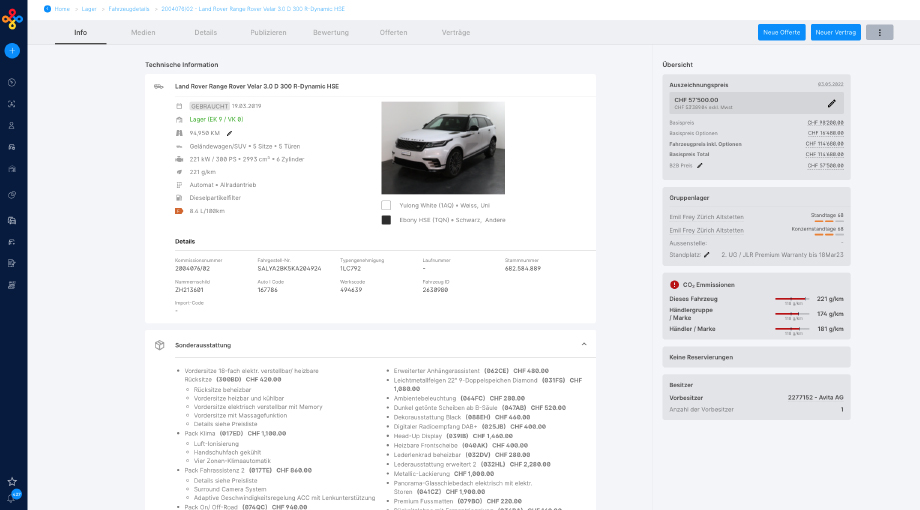Click the Pack Klima (017ED) equipment entry

[235, 434]
